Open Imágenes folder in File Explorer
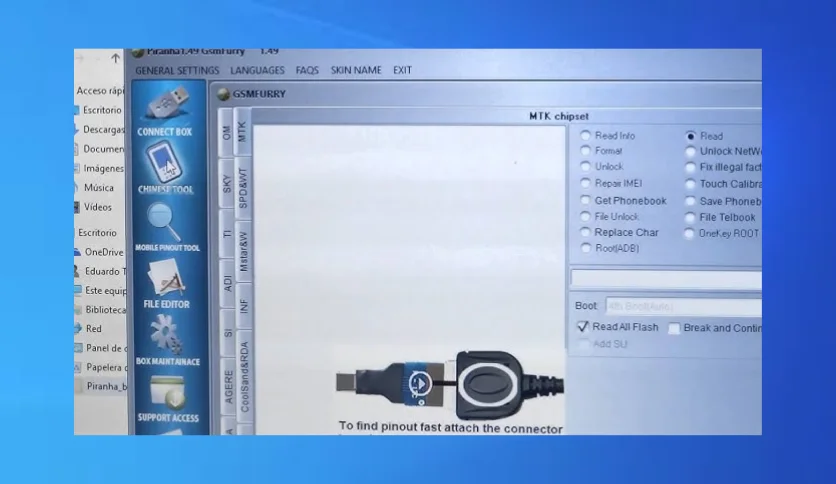This screenshot has width=836, height=484. tap(103, 168)
